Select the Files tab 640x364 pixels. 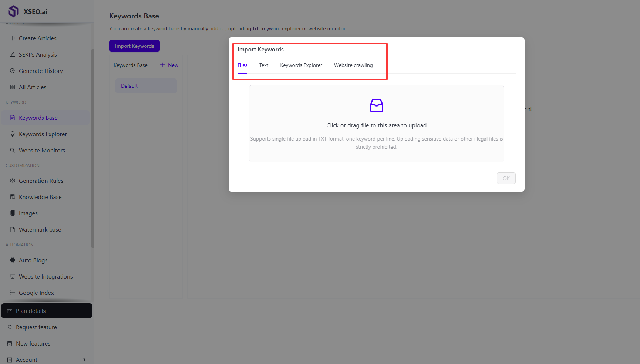click(242, 65)
